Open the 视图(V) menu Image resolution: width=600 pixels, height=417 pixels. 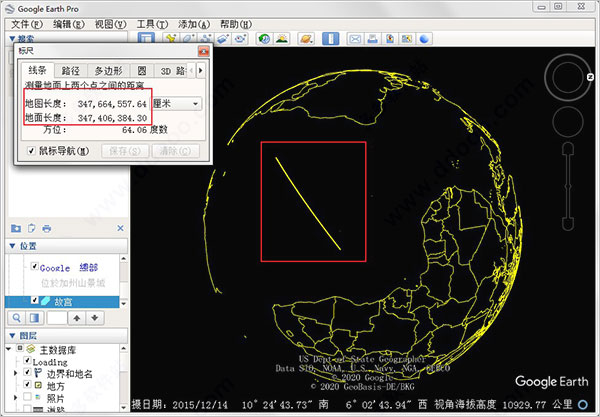click(110, 24)
